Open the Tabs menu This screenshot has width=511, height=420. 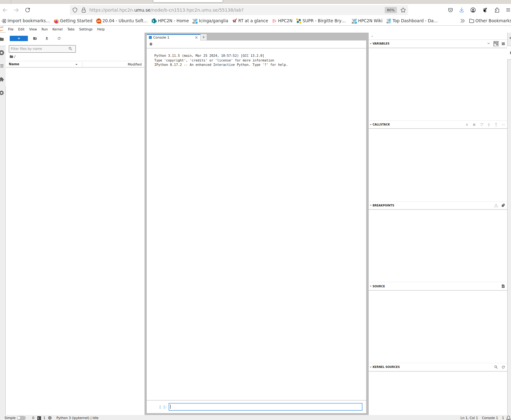point(71,29)
